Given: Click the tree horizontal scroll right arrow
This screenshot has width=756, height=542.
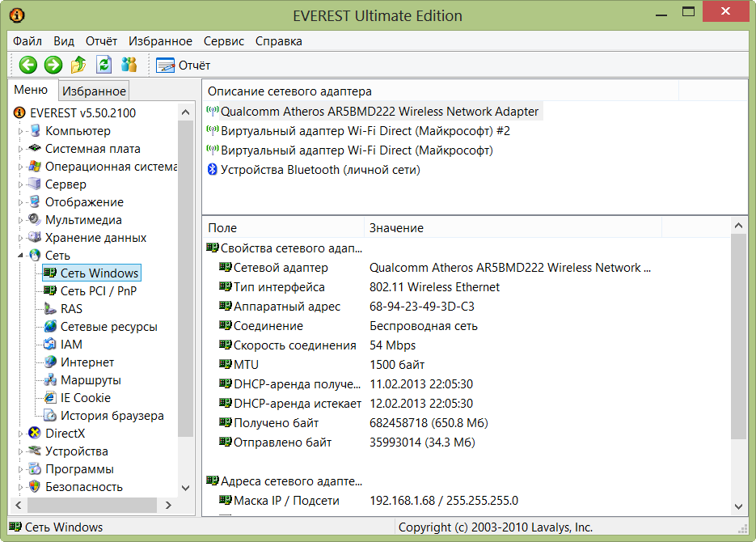Looking at the screenshot, I should pyautogui.click(x=168, y=505).
